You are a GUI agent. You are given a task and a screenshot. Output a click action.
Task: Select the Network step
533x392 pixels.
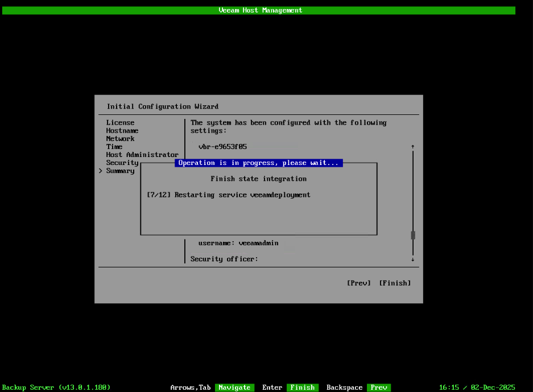(x=120, y=138)
